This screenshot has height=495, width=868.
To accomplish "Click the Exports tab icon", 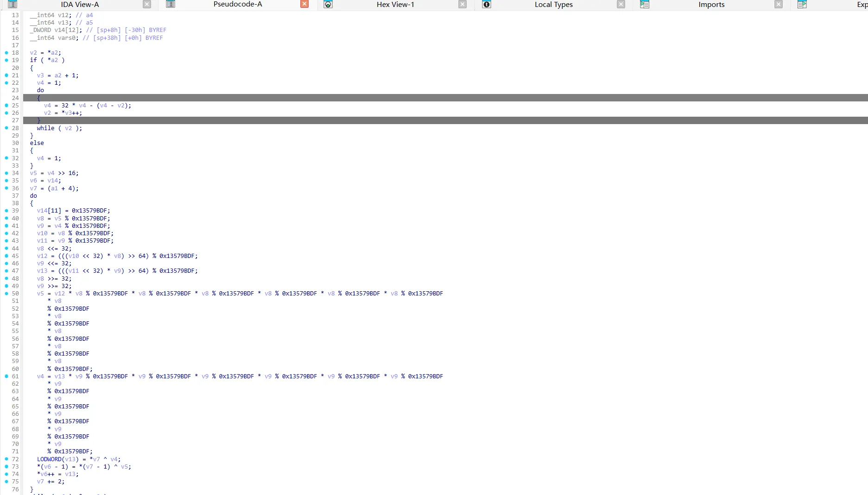I will tap(802, 5).
